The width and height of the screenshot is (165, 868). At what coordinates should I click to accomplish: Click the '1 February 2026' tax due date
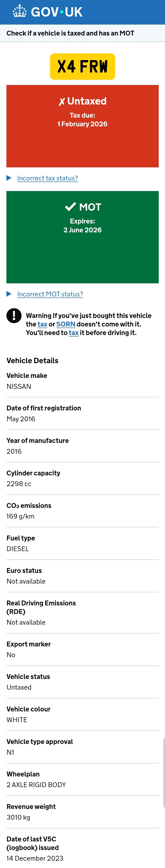(82, 124)
